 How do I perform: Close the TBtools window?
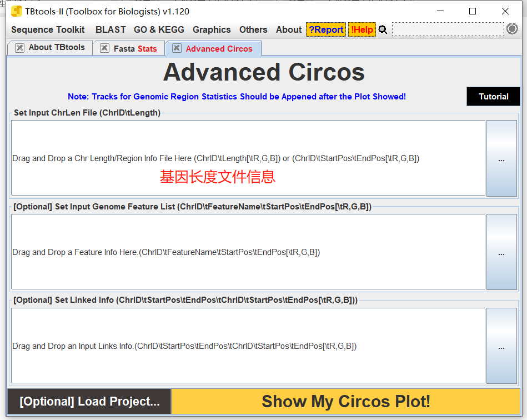(x=505, y=11)
